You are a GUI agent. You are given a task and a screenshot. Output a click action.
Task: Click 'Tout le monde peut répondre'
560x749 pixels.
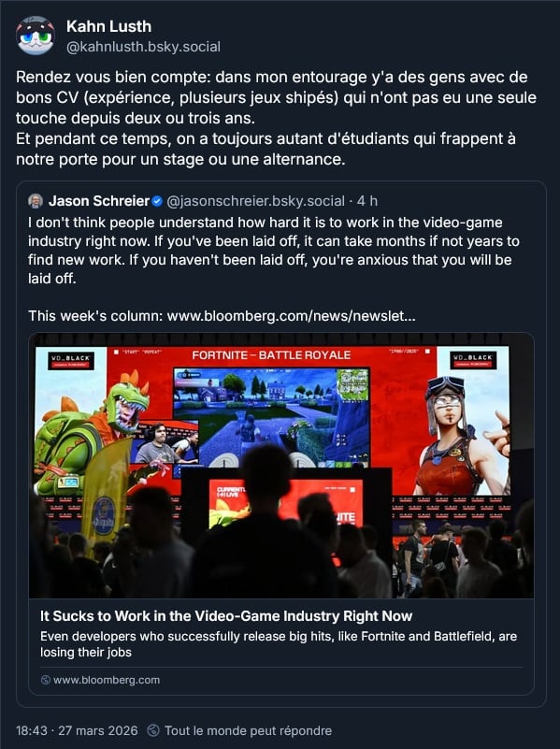(249, 730)
